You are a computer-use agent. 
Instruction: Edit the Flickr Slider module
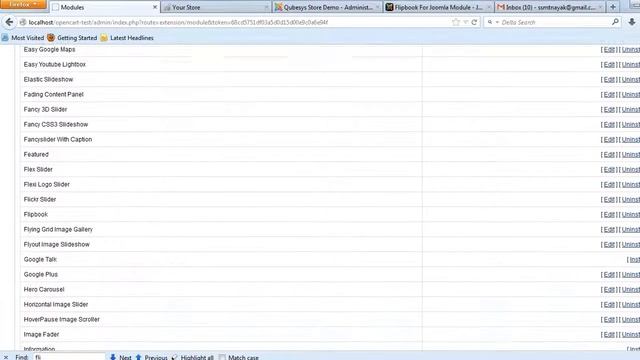tap(609, 200)
